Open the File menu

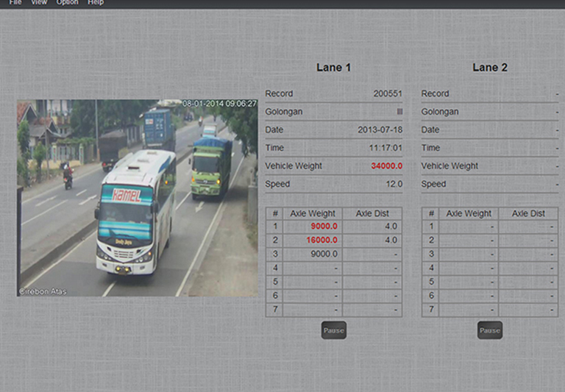tap(15, 3)
